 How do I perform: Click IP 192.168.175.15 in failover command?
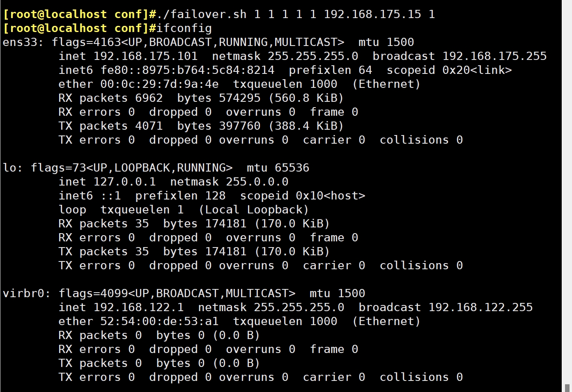click(x=372, y=14)
